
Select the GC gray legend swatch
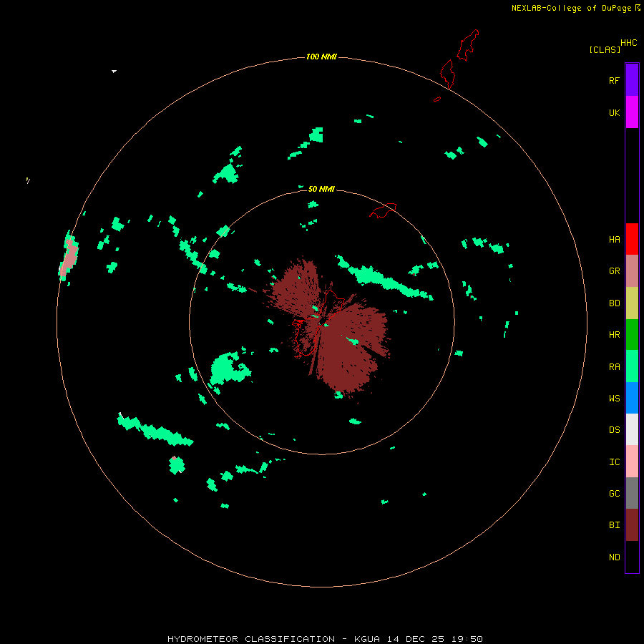pyautogui.click(x=632, y=493)
